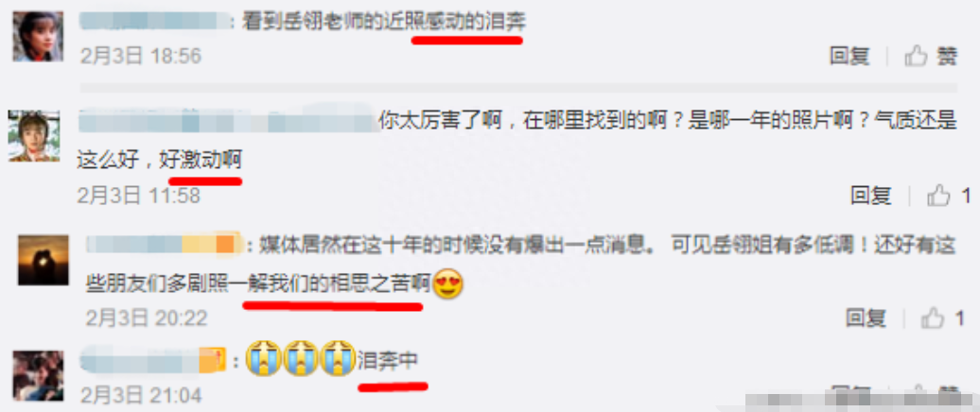
Task: Click 赞 label on first comment
Action: coord(947,57)
